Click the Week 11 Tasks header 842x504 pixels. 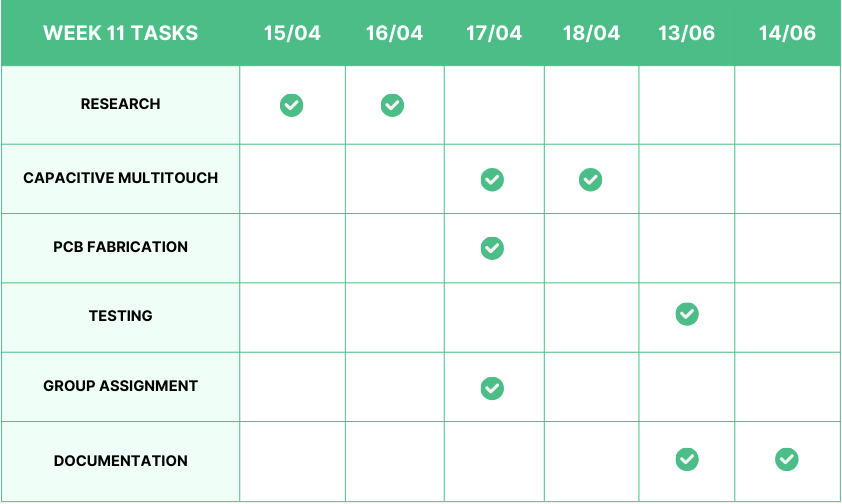(120, 33)
